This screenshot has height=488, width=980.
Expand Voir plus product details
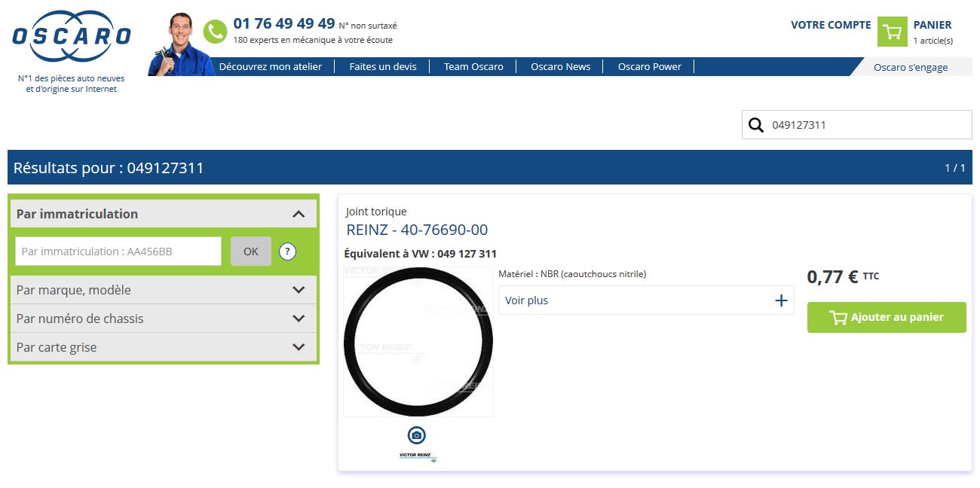646,300
